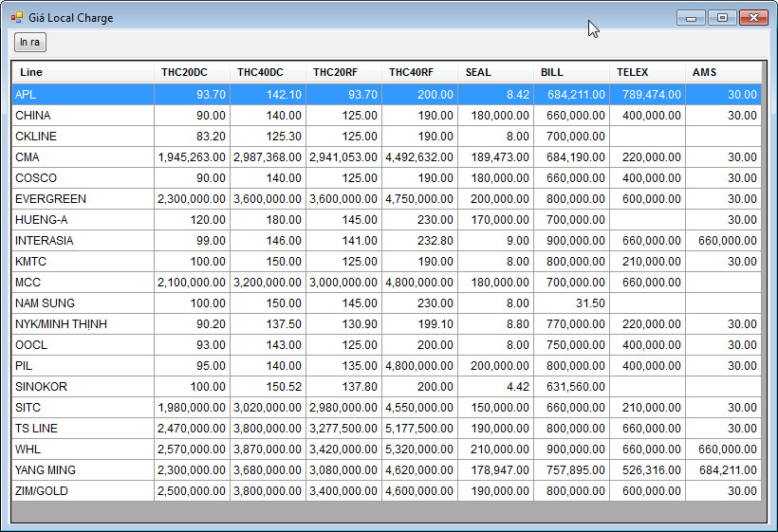Click the empty TELEX cell for CKLINE

(x=647, y=137)
